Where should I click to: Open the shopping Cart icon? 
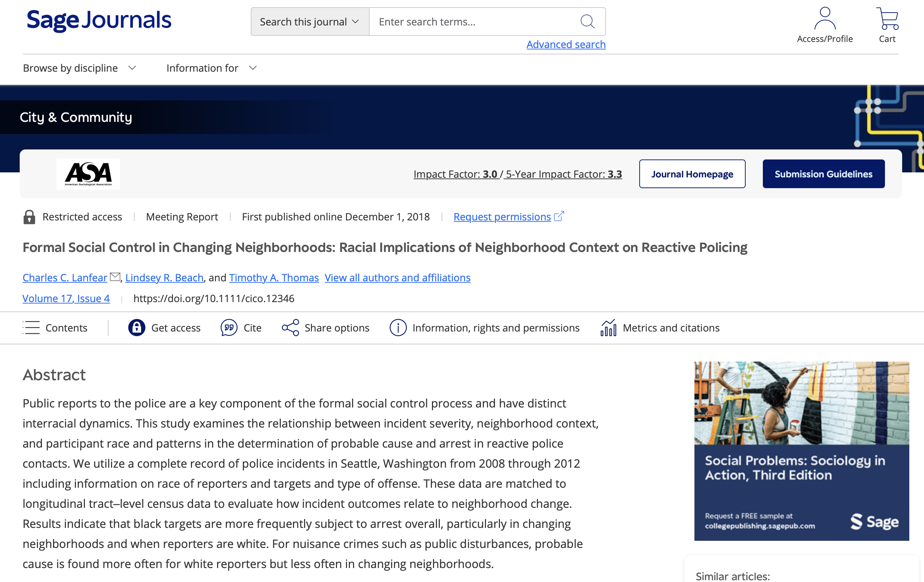click(x=887, y=18)
